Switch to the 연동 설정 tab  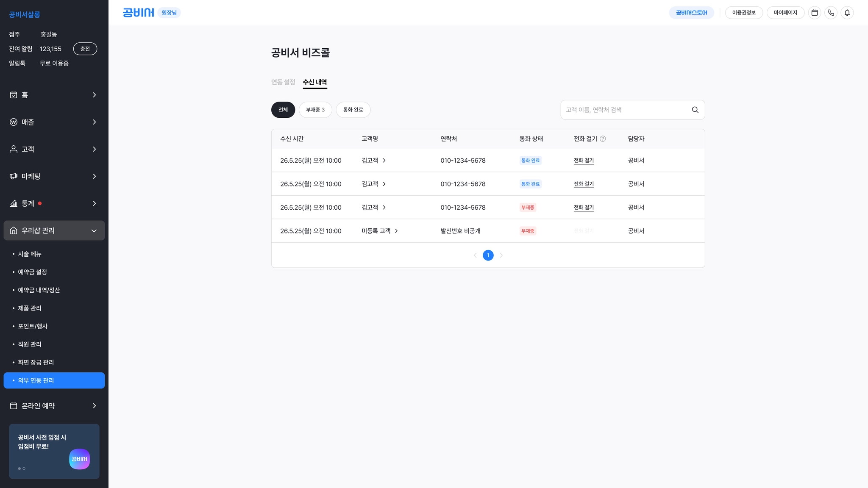tap(283, 82)
